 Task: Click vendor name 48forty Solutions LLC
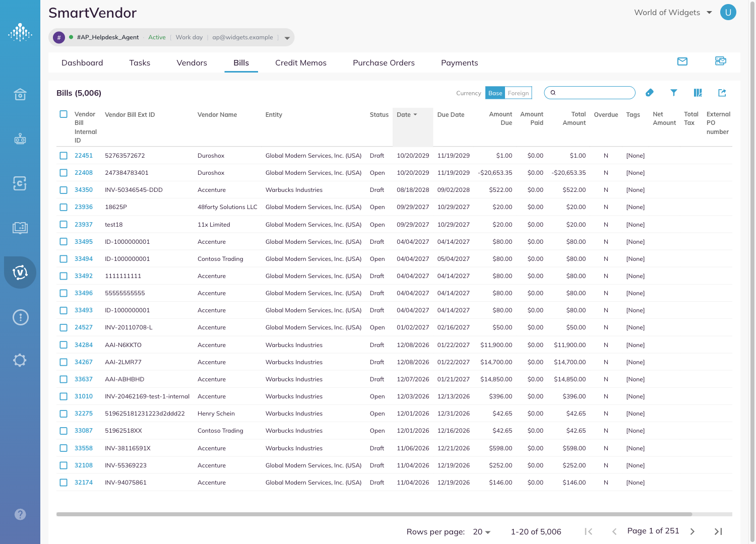(x=227, y=207)
